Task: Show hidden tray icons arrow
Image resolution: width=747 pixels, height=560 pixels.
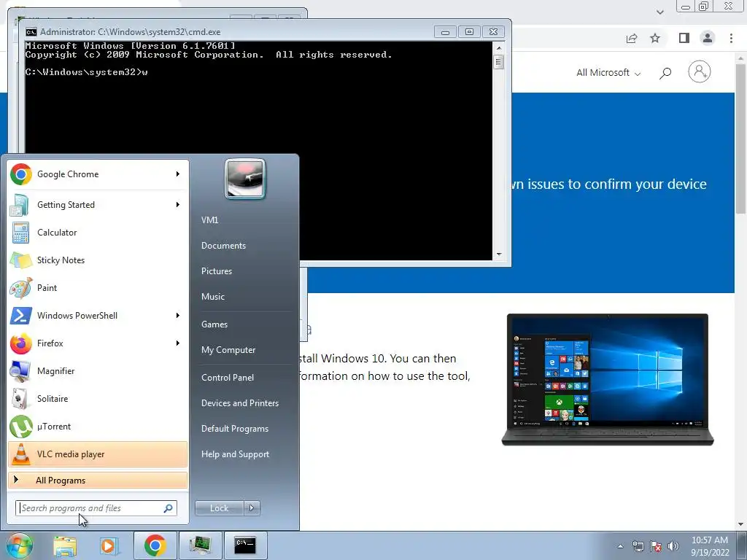Action: 620,546
